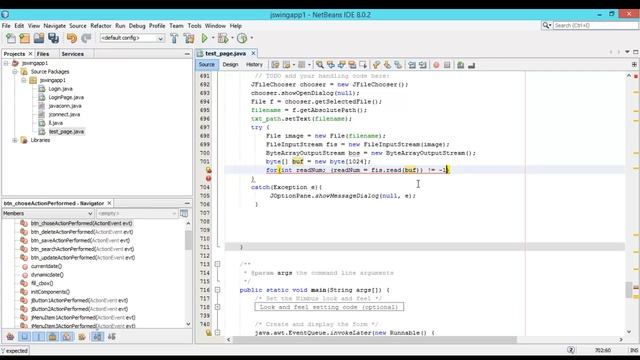640x360 pixels.
Task: Close the test_page.java editor tab
Action: pyautogui.click(x=253, y=53)
